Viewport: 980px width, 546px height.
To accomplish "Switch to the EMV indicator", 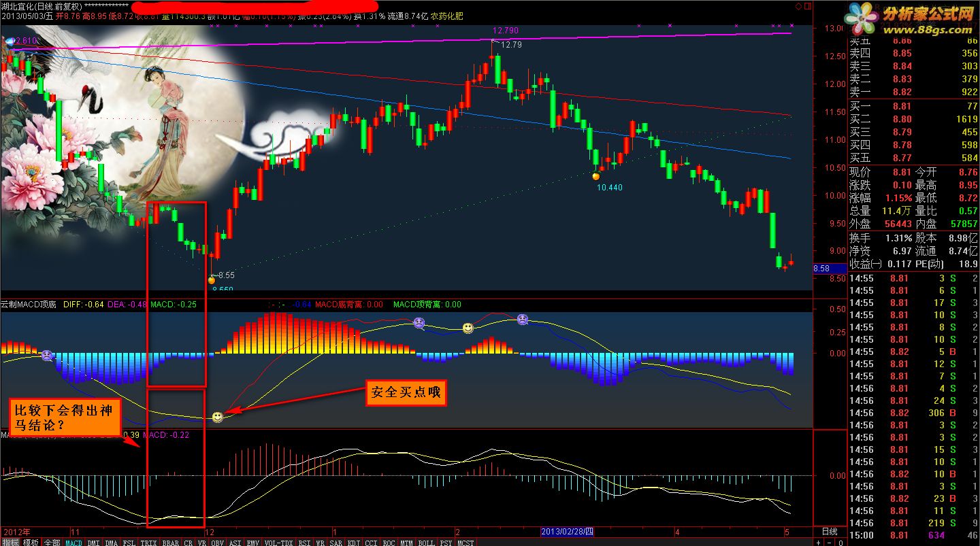I will point(253,543).
